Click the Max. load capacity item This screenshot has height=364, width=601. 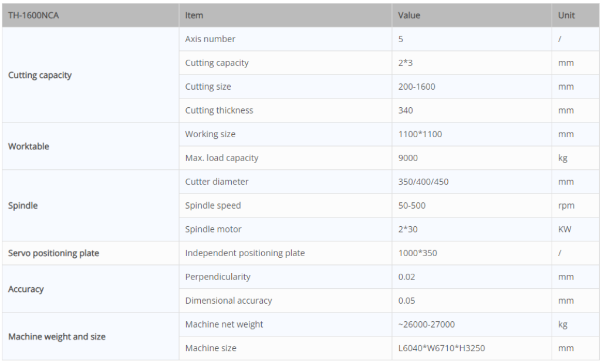coord(222,158)
